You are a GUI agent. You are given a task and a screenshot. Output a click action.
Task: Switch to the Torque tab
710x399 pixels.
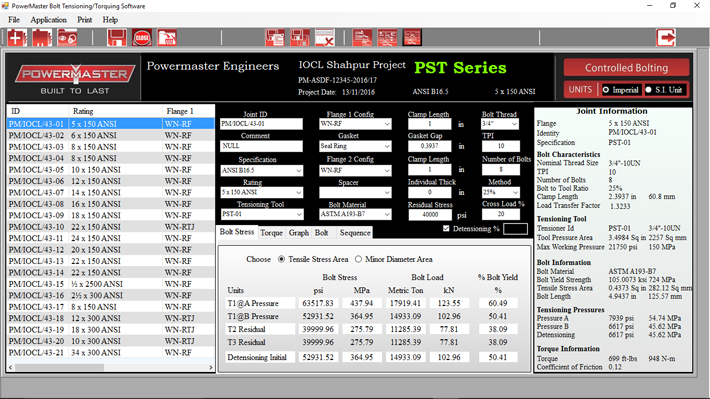point(271,233)
